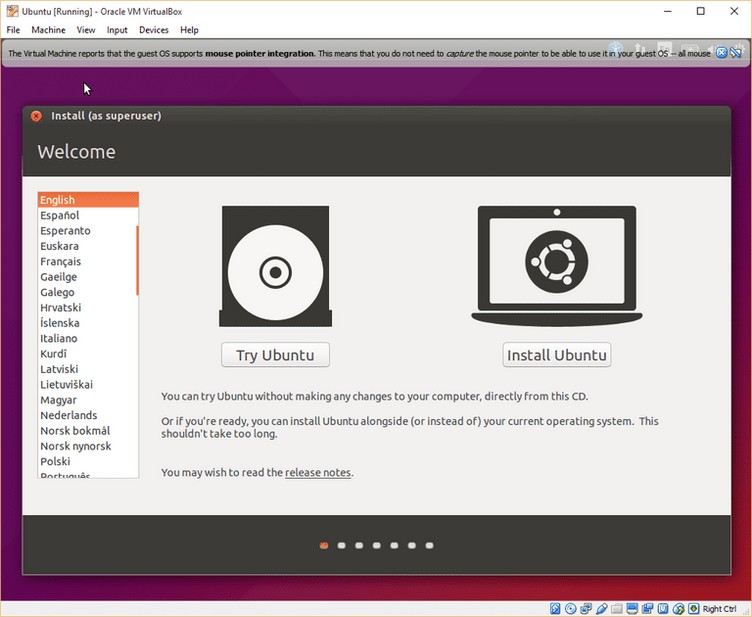Viewport: 752px width, 617px height.
Task: Minimize the VirtualBox window
Action: [x=668, y=11]
